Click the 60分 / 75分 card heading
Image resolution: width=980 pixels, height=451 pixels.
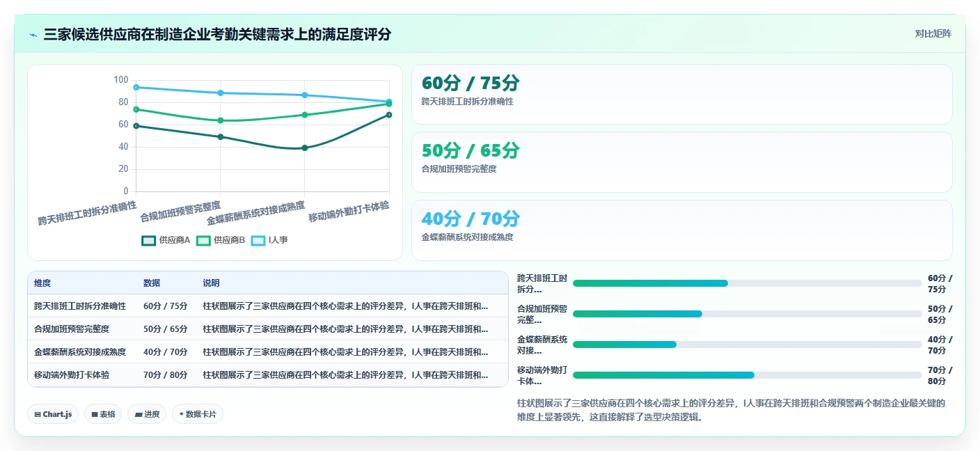click(471, 83)
